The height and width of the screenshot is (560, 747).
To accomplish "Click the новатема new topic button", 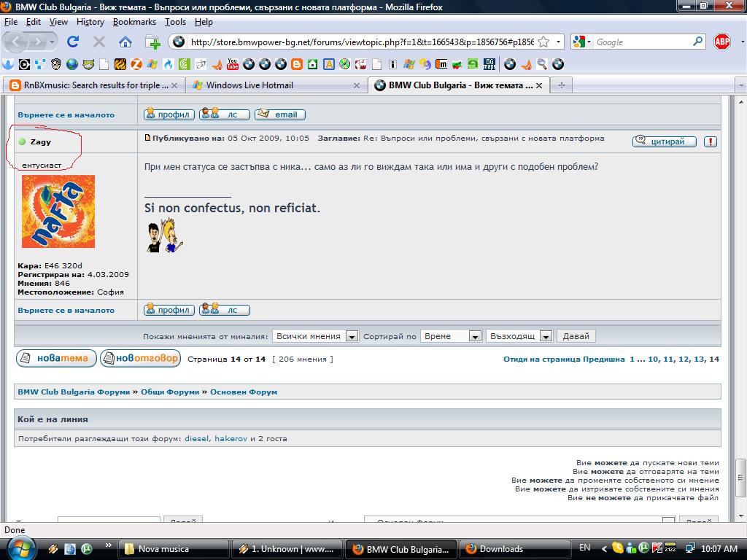I will 56,358.
